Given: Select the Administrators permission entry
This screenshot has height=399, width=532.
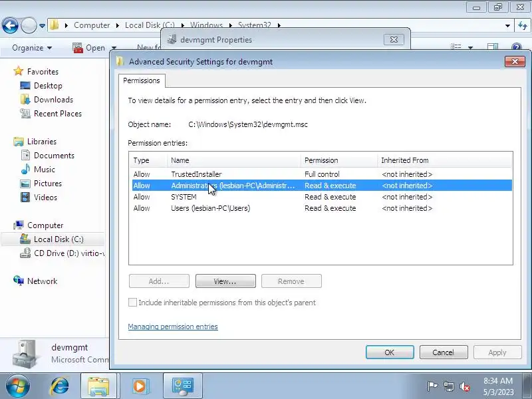Looking at the screenshot, I should 322,186.
